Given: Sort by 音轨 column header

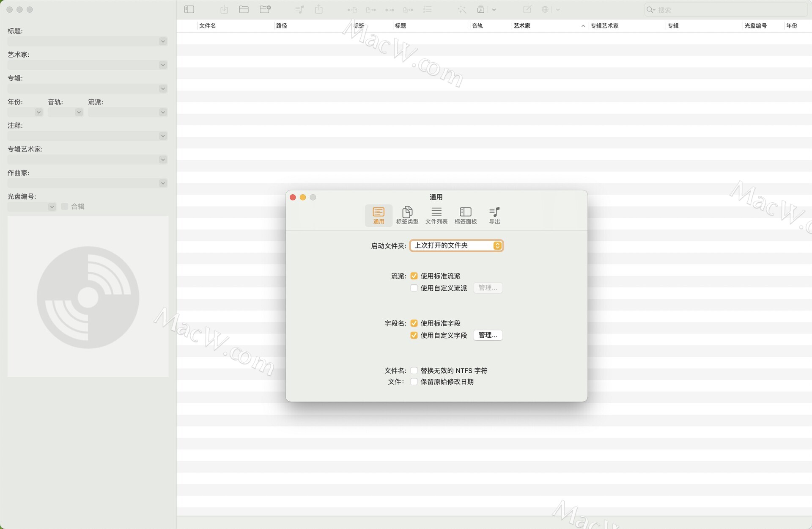Looking at the screenshot, I should click(x=491, y=26).
